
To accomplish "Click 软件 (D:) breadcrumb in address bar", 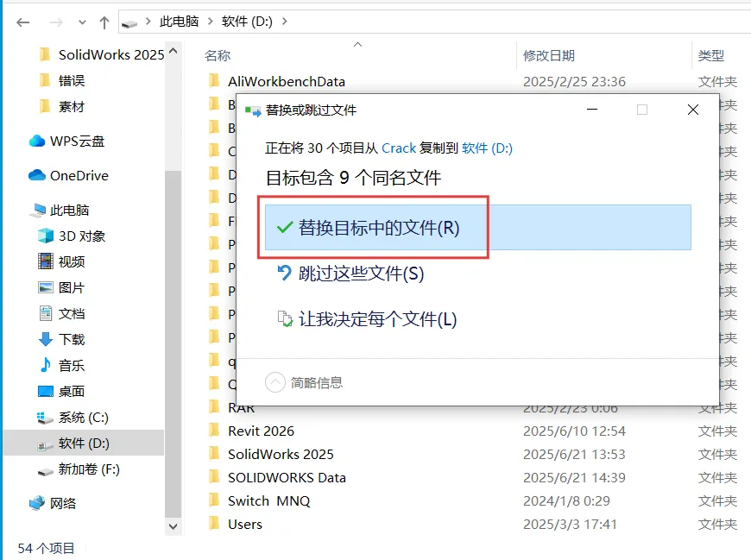I will pyautogui.click(x=247, y=22).
